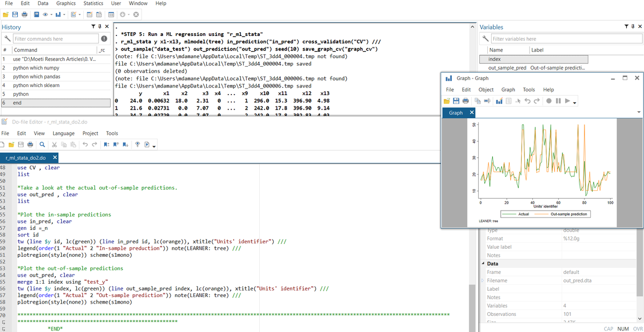
Task: Expand Graph toolbar overflow arrow
Action: (x=574, y=103)
